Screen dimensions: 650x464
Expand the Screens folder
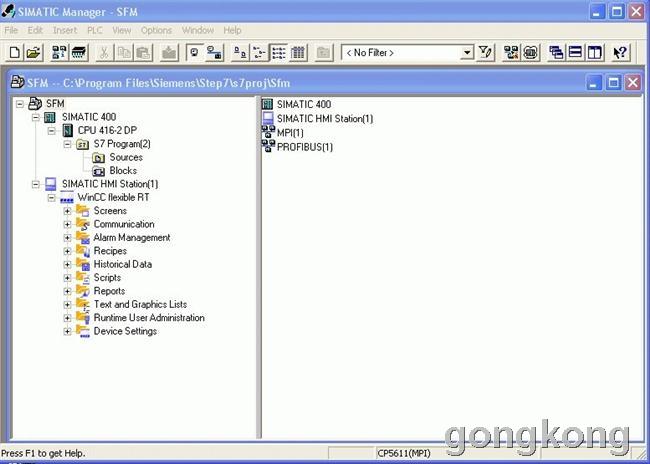pyautogui.click(x=67, y=211)
